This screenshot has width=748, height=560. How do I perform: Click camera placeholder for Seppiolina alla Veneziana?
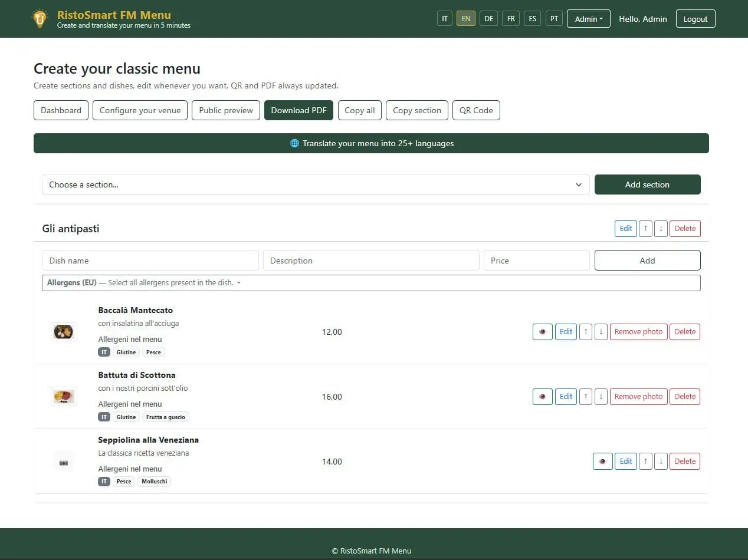[x=64, y=462]
